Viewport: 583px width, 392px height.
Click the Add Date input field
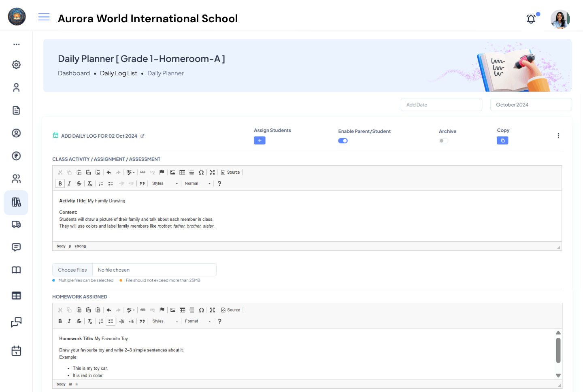pos(441,104)
